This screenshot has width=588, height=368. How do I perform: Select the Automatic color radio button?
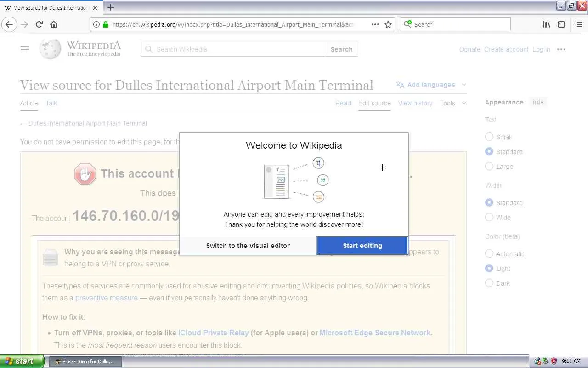click(x=489, y=253)
